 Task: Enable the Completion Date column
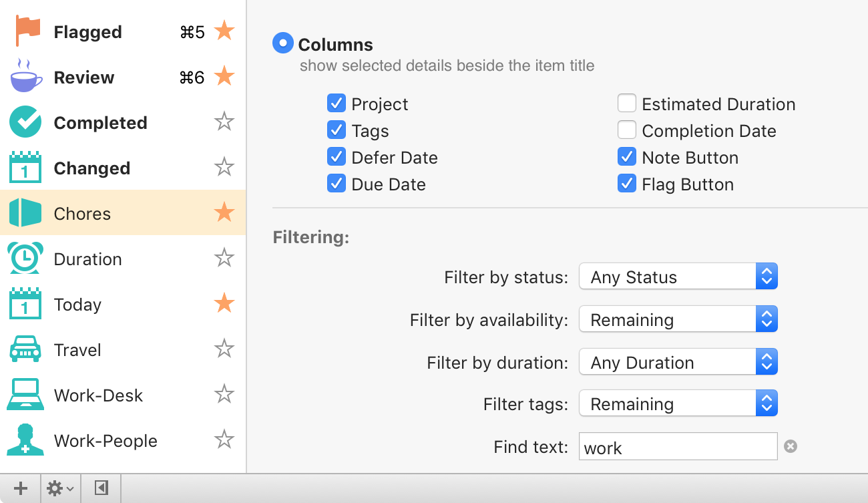626,130
